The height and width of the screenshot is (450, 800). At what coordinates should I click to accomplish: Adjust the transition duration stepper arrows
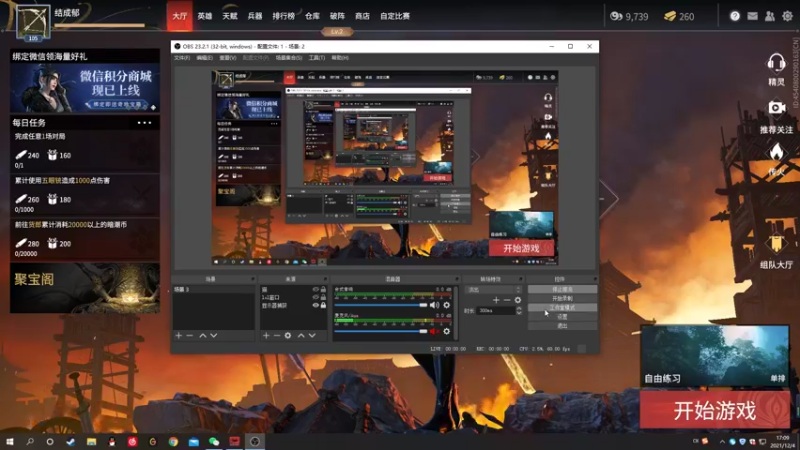point(519,310)
